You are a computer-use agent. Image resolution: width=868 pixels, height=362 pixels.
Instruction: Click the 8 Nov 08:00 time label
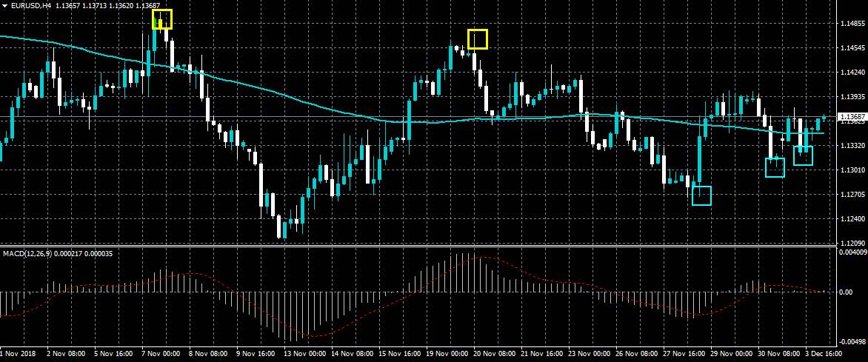[x=209, y=353]
